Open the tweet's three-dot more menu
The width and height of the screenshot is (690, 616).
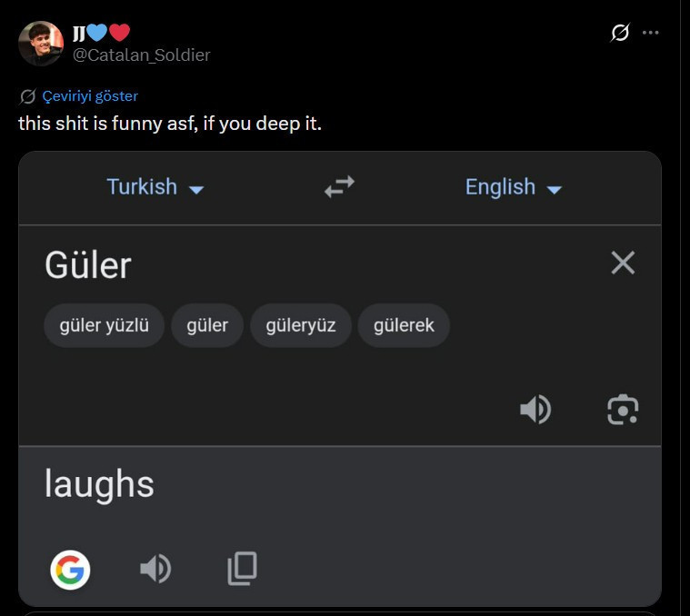pyautogui.click(x=650, y=33)
